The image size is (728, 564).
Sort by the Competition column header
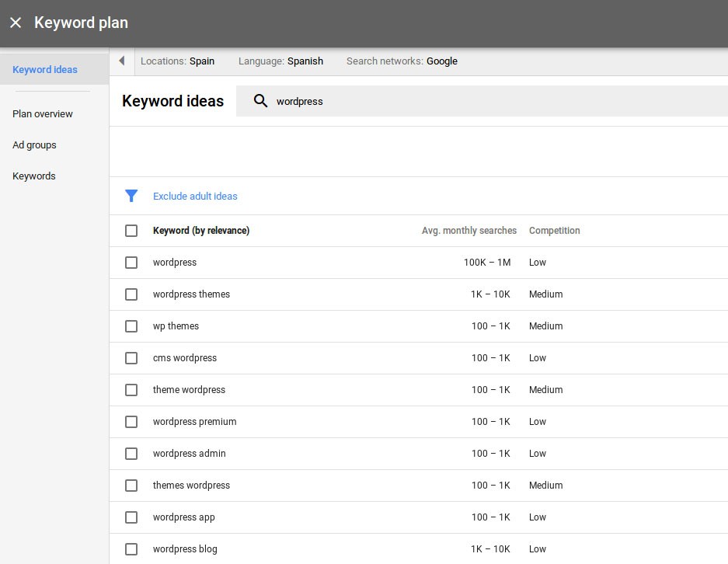point(554,231)
